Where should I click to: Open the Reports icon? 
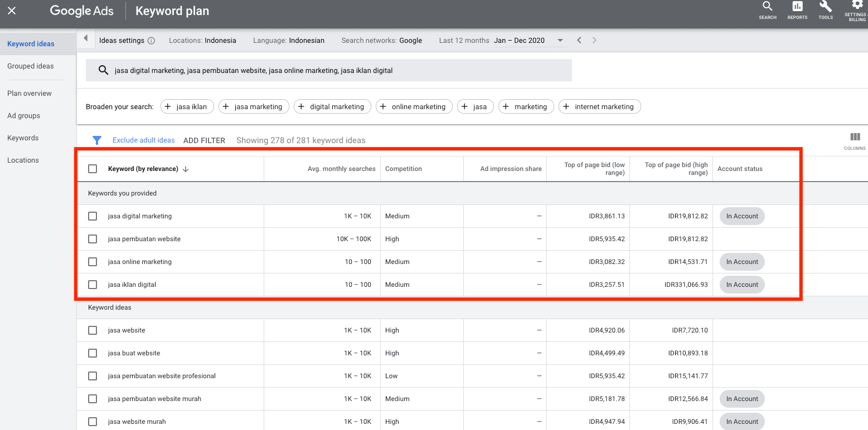point(797,7)
